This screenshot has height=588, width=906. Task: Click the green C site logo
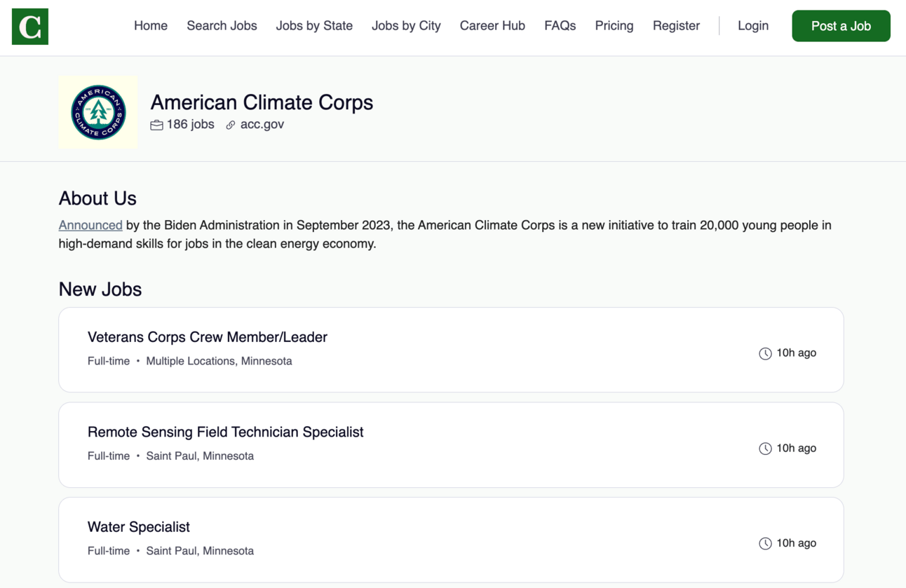[30, 27]
